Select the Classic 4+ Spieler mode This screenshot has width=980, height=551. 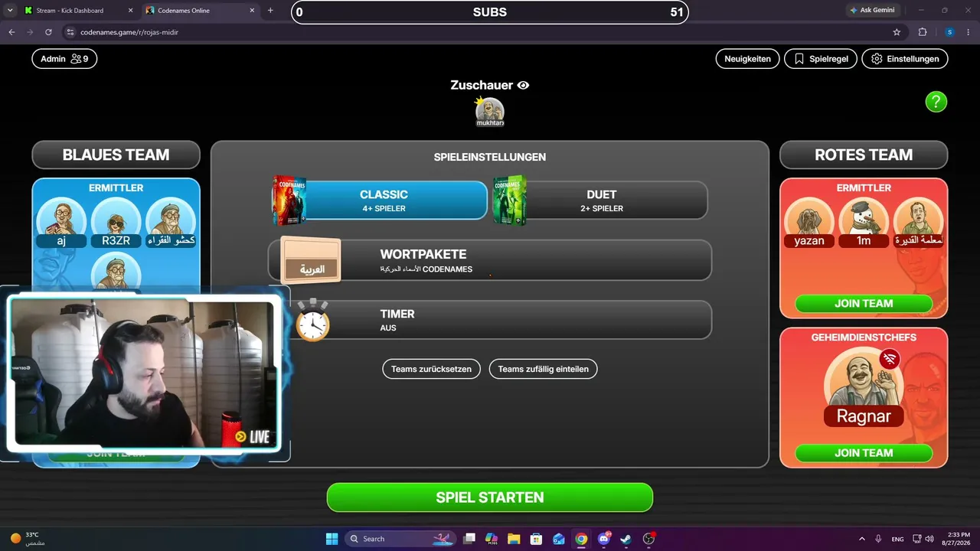384,201
